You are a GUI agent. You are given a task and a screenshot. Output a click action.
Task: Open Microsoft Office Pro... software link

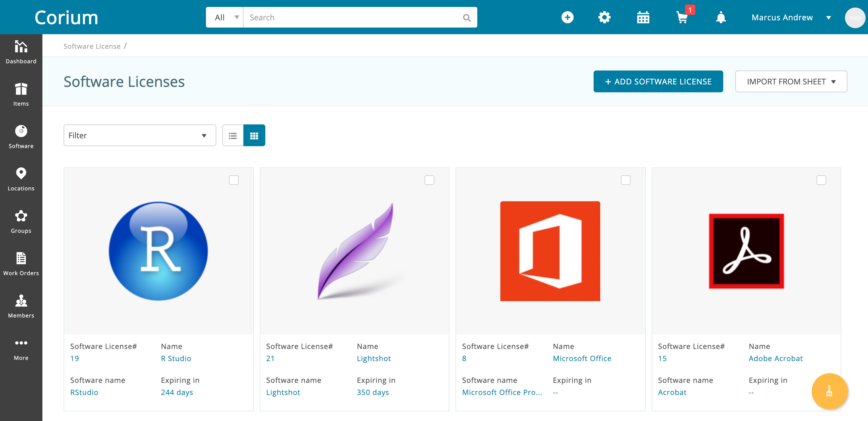coord(502,392)
